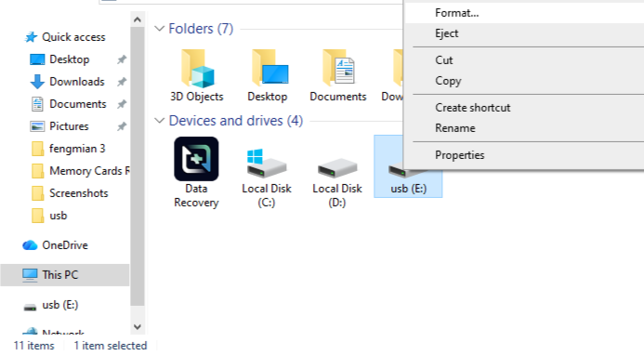The image size is (644, 356).
Task: Choose Create shortcut from the context menu
Action: [x=524, y=108]
